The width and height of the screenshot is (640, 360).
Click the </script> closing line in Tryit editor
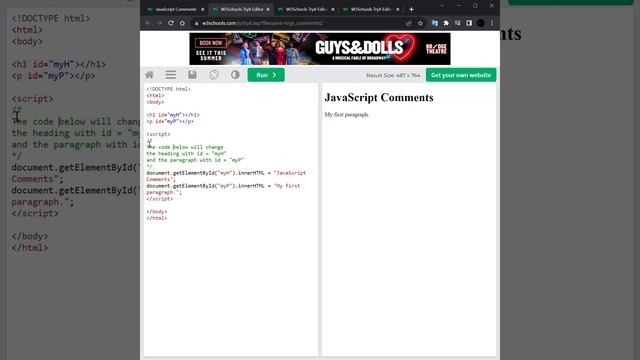coord(160,199)
